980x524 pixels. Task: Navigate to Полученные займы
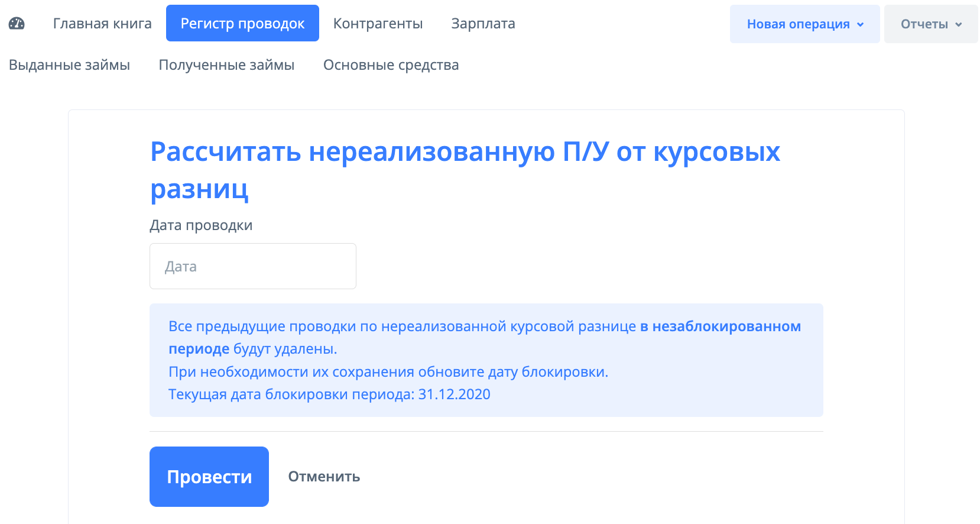point(226,65)
